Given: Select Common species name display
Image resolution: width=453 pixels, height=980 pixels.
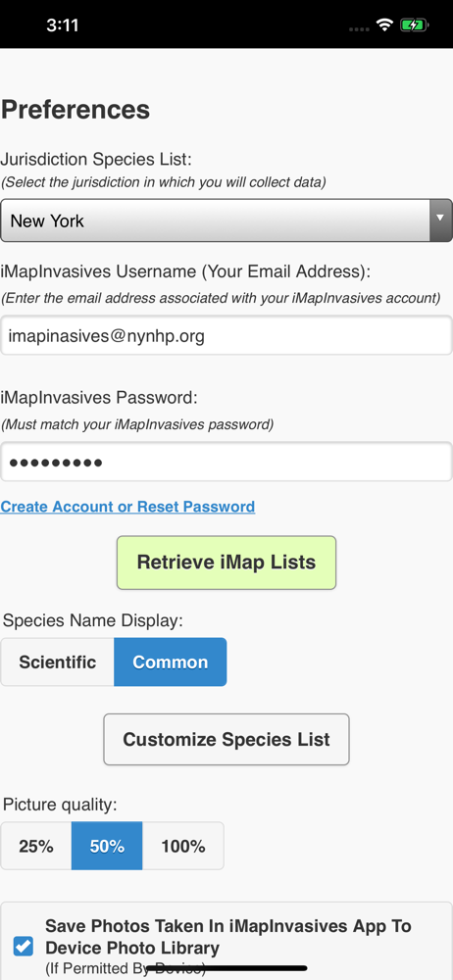Looking at the screenshot, I should click(x=171, y=661).
